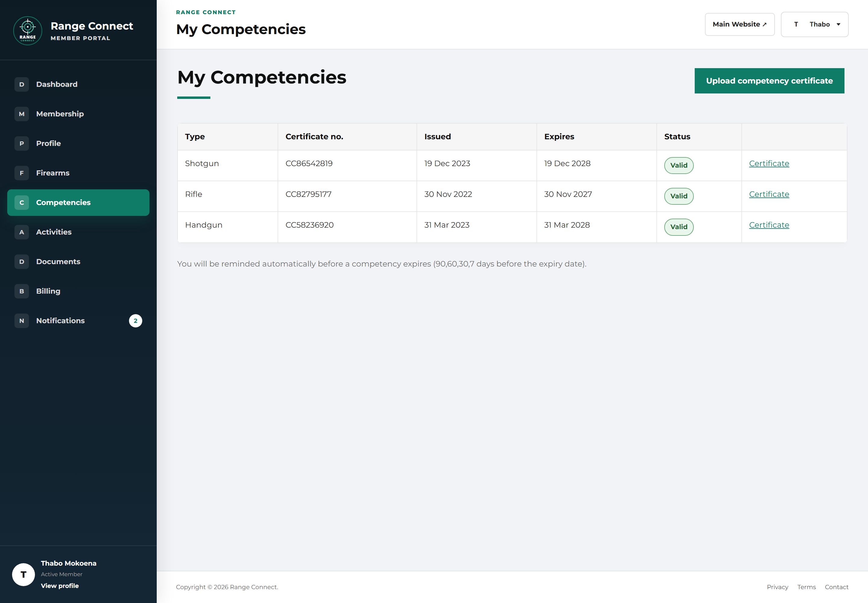This screenshot has height=603, width=868.
Task: Click the issued date 31 Mar 2023
Action: tap(446, 225)
